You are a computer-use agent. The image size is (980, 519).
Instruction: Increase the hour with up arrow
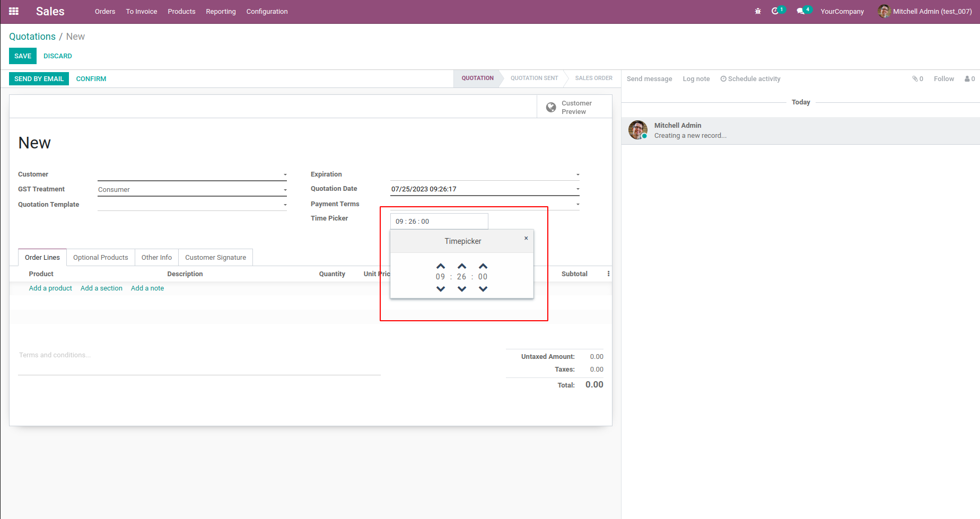(441, 266)
